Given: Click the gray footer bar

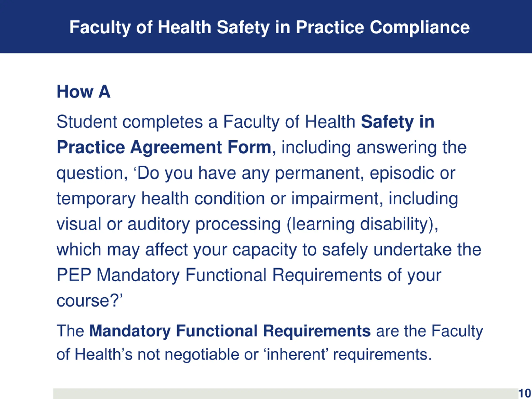Looking at the screenshot, I should pyautogui.click(x=284, y=394).
